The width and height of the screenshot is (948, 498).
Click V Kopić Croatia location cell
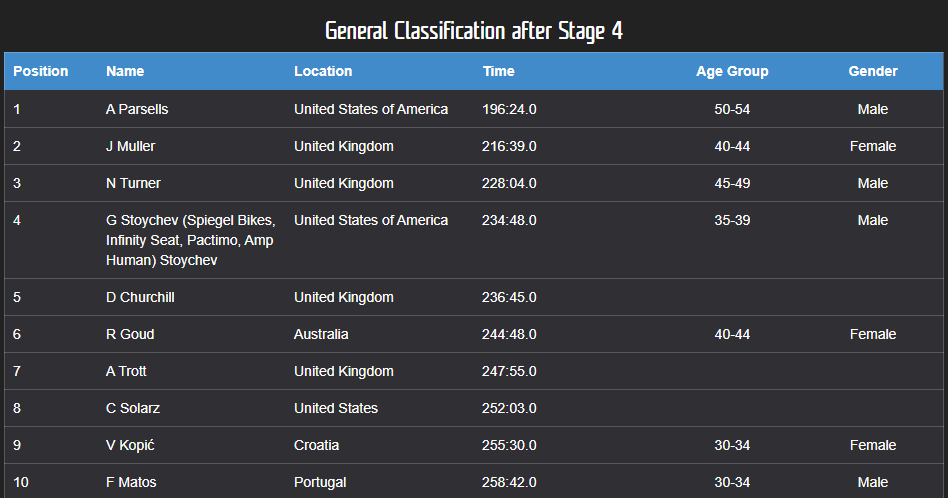pos(317,445)
